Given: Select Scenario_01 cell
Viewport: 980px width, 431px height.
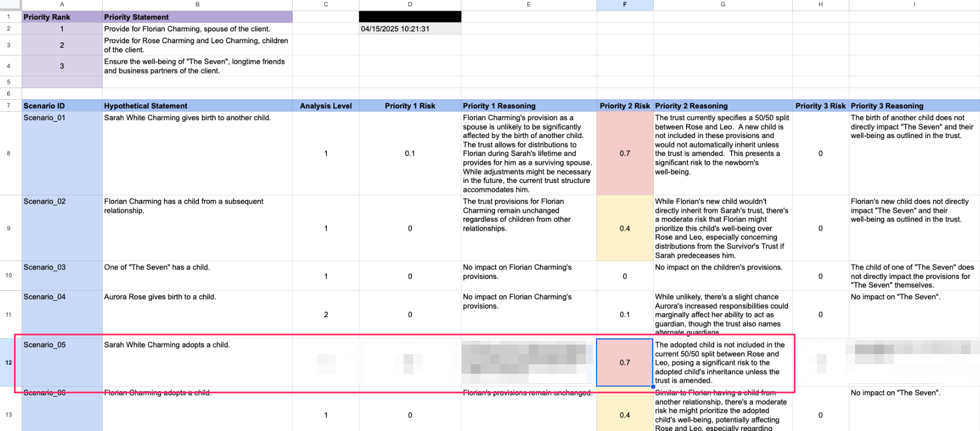Looking at the screenshot, I should (62, 153).
